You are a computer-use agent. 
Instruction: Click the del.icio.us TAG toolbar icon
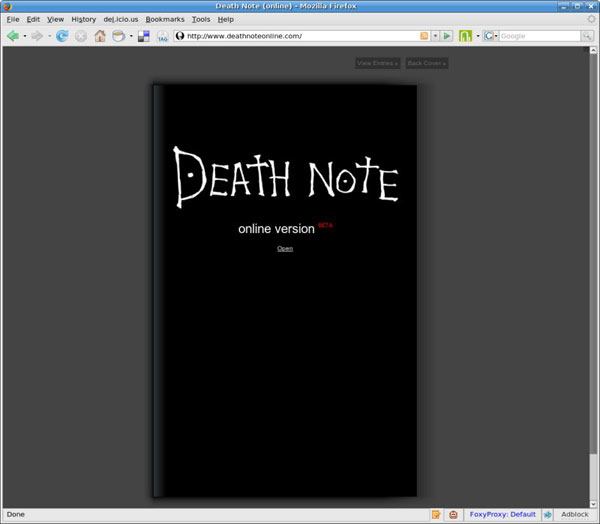click(162, 37)
